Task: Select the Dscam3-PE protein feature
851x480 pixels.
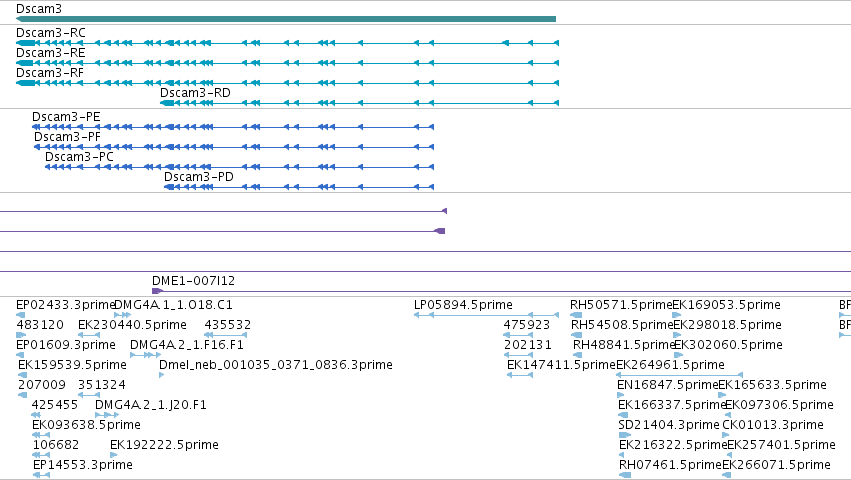Action: point(233,127)
